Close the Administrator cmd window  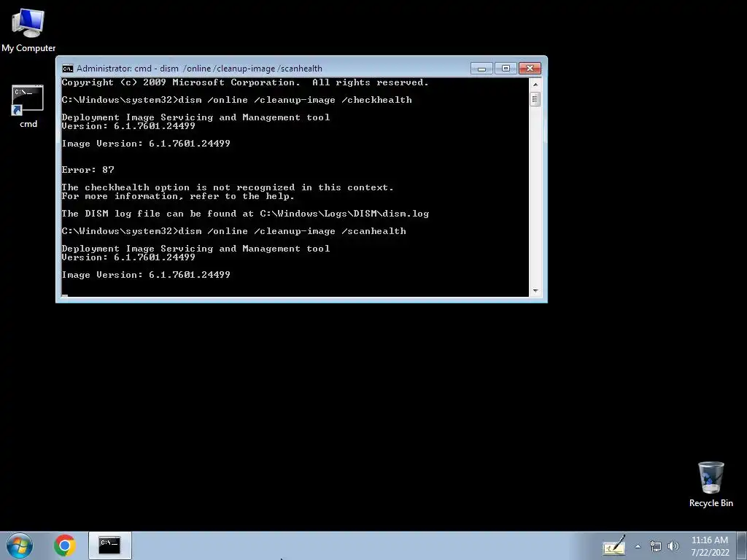[530, 69]
